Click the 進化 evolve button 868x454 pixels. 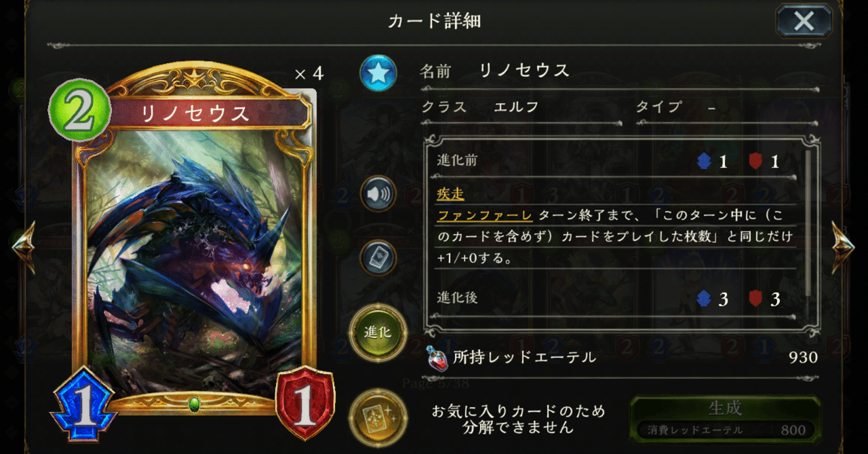click(378, 333)
